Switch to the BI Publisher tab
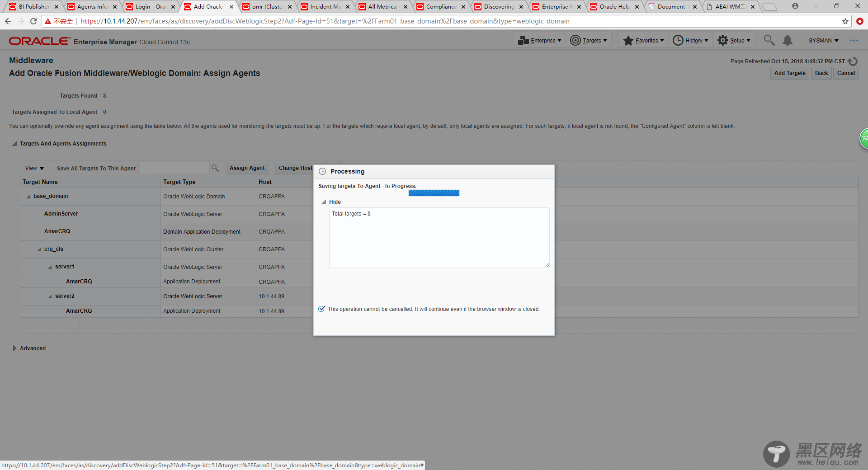This screenshot has width=868, height=470. click(34, 7)
